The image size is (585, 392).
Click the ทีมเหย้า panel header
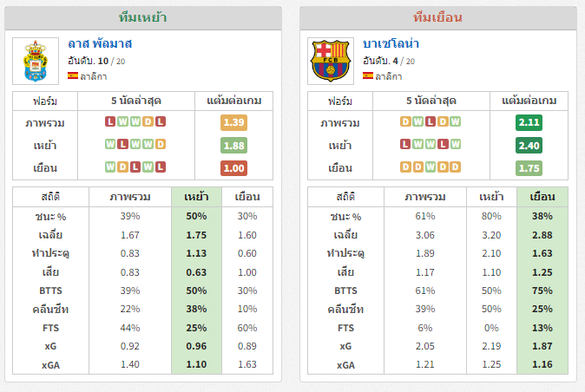point(143,17)
